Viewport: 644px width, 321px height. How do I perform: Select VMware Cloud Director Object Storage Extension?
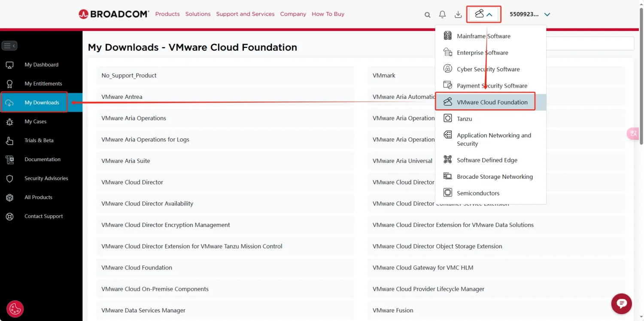point(496,246)
